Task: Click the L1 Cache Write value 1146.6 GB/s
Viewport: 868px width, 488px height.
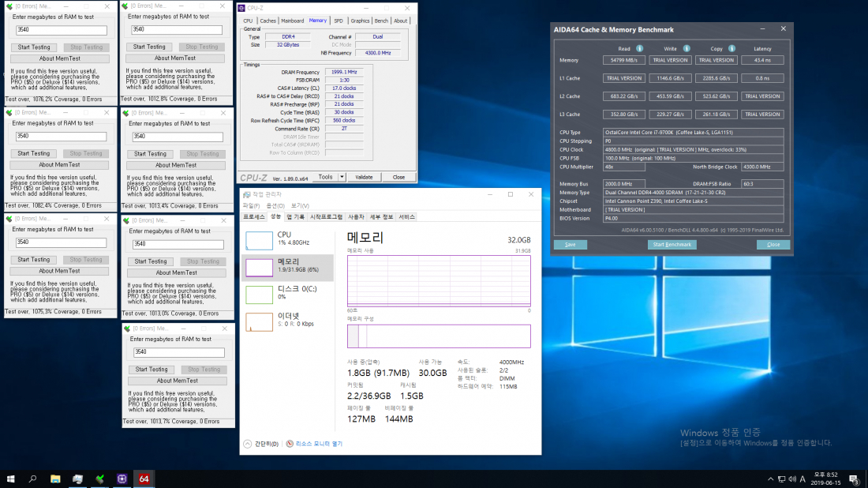Action: coord(670,78)
